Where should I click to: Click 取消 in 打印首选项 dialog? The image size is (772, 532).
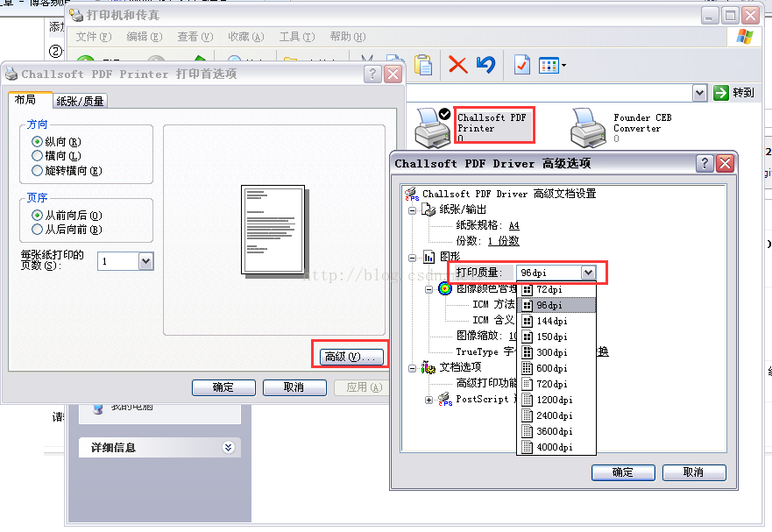tap(294, 387)
